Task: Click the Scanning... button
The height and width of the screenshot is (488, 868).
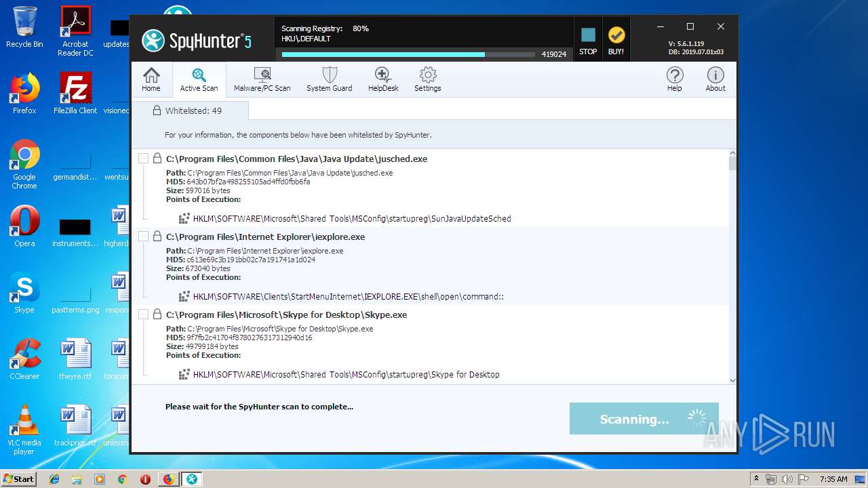Action: tap(644, 419)
